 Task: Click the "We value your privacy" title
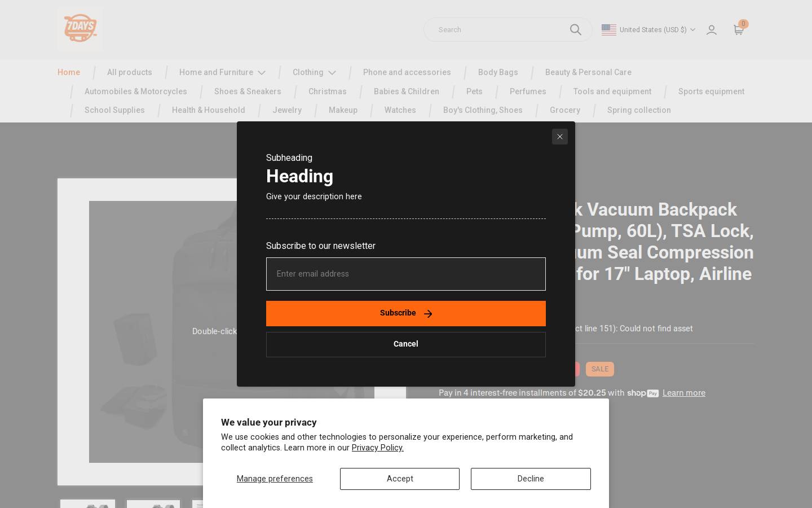coord(269,422)
